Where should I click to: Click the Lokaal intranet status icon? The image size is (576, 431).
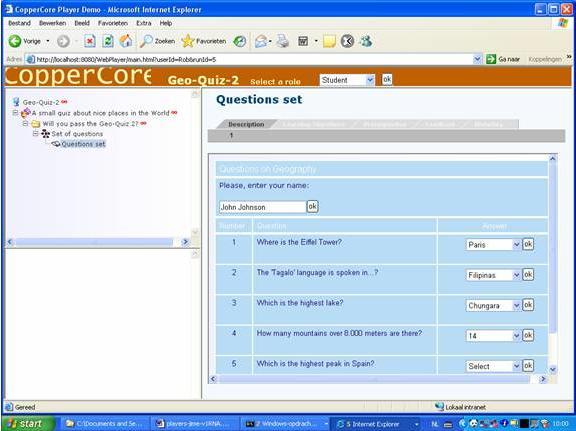click(x=439, y=407)
